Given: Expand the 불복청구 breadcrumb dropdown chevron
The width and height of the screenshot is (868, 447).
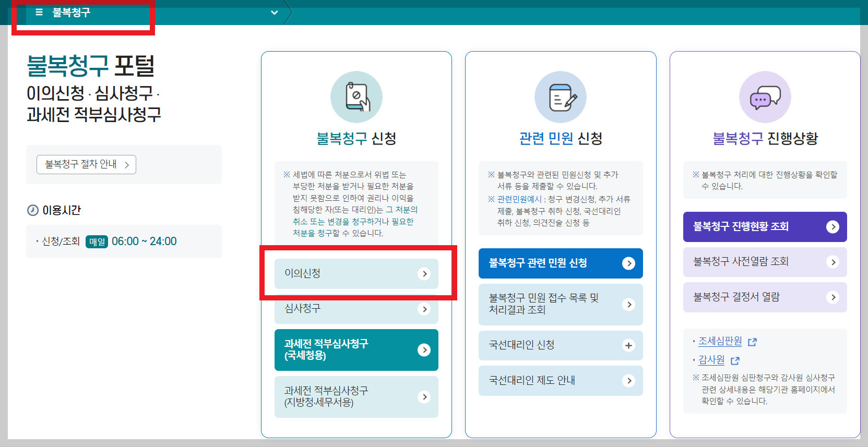Looking at the screenshot, I should click(x=274, y=13).
